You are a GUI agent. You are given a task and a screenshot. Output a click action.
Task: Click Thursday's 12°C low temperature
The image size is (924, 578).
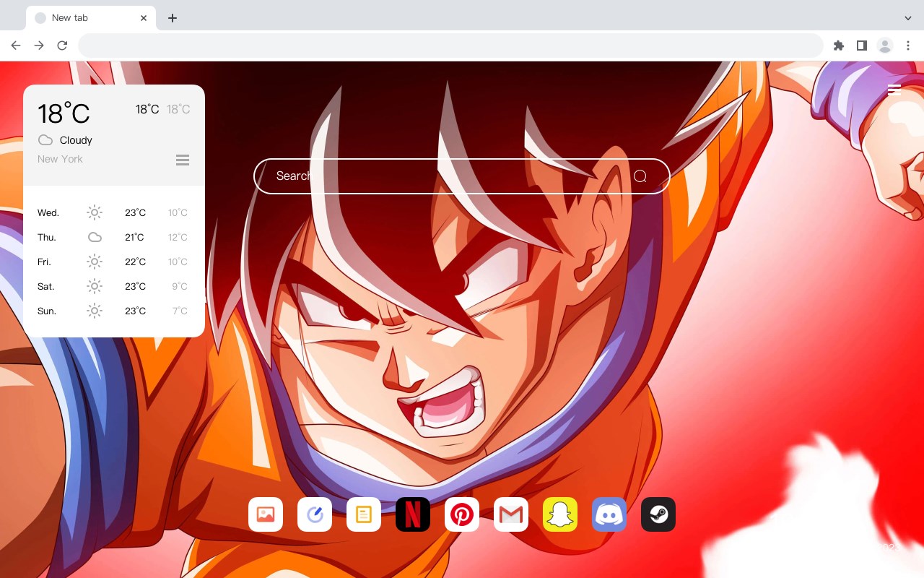click(178, 237)
